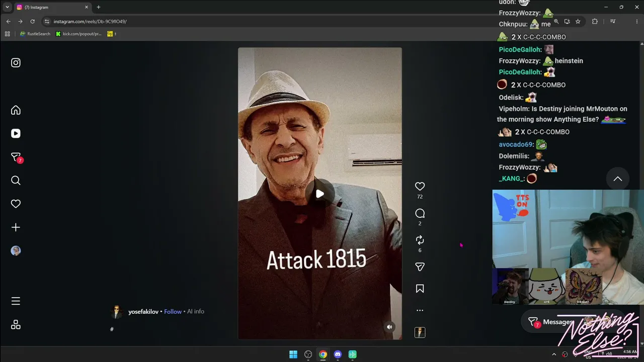This screenshot has height=362, width=644.
Task: Open the yosefakilov username link
Action: tap(143, 312)
